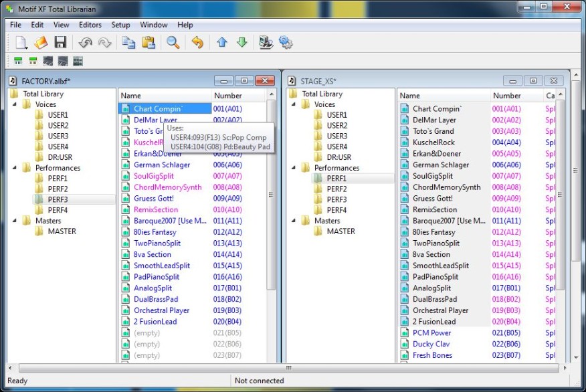Click the blue up arrow icon

(x=222, y=42)
